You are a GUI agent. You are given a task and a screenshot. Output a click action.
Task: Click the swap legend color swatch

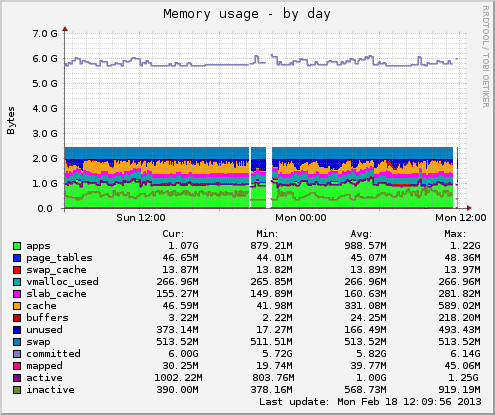[17, 342]
